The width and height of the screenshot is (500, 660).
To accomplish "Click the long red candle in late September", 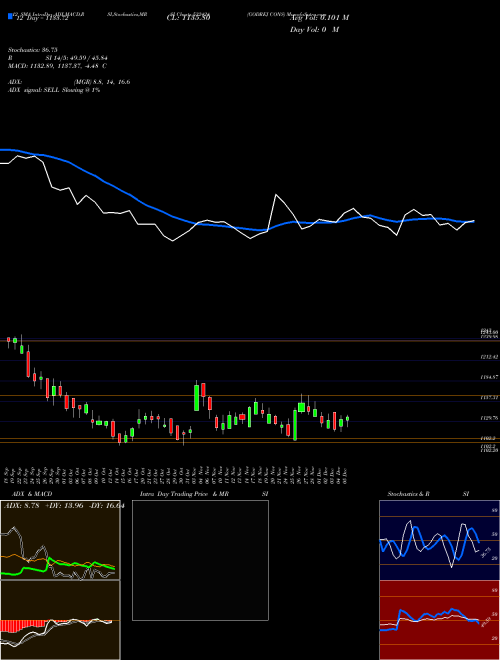I will click(x=28, y=364).
